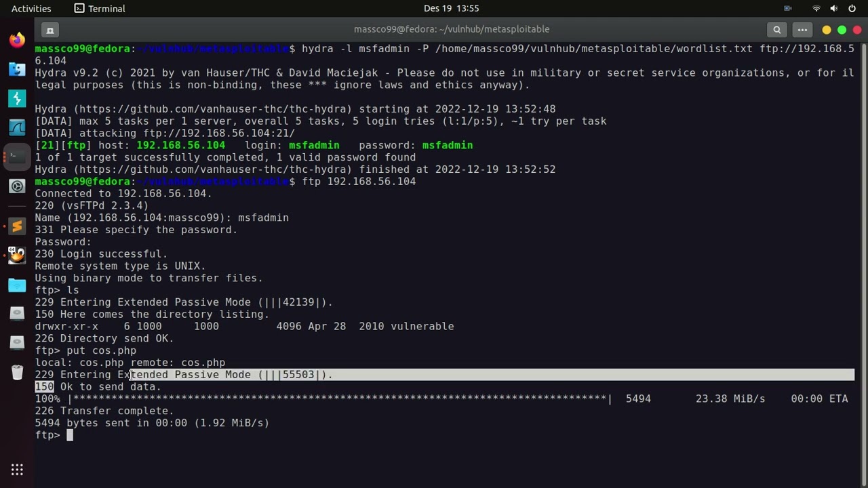The height and width of the screenshot is (488, 868).
Task: Open the blue Files folder in dock
Action: [x=17, y=285]
